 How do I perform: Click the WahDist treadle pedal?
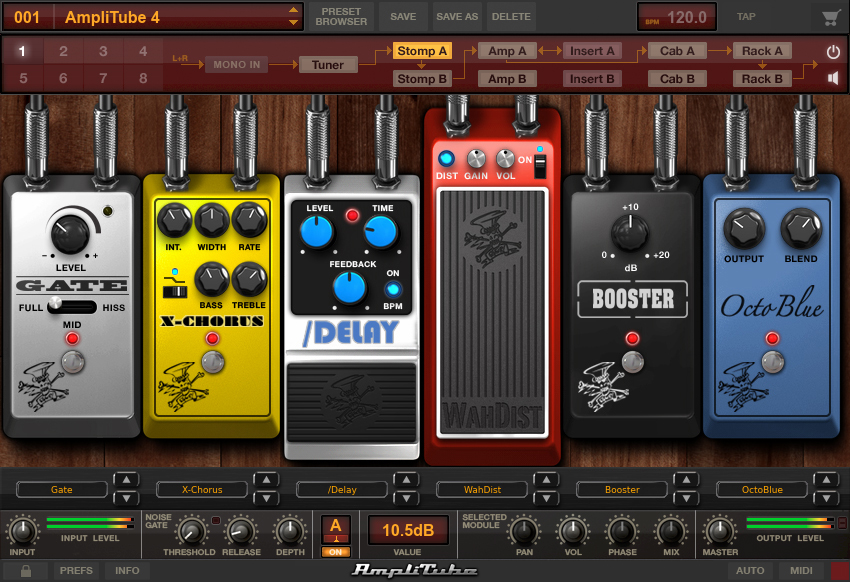492,312
